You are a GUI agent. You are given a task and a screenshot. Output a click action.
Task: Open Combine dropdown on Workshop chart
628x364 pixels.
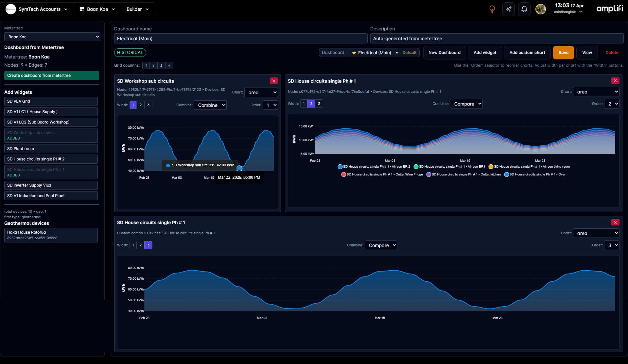pyautogui.click(x=210, y=105)
